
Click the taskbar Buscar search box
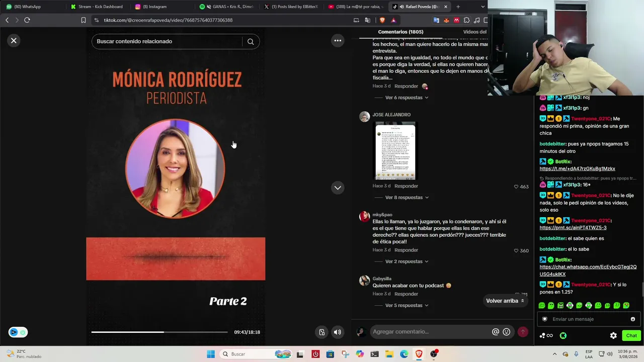[x=257, y=354]
